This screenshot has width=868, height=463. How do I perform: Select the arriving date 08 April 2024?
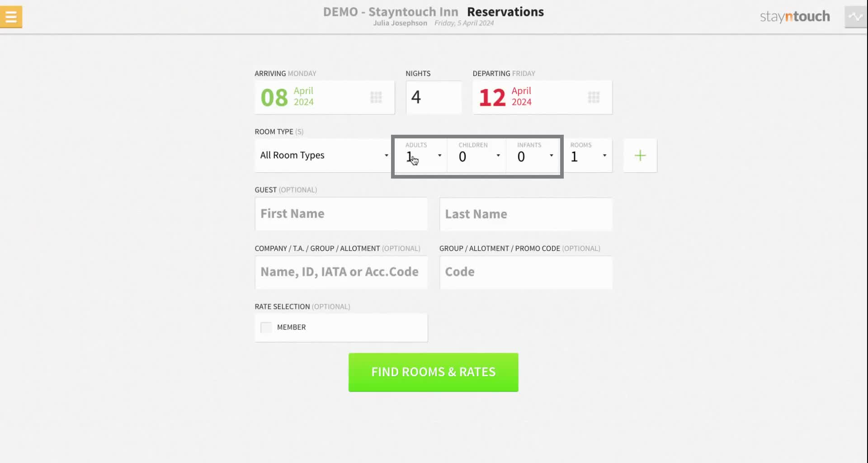(325, 97)
